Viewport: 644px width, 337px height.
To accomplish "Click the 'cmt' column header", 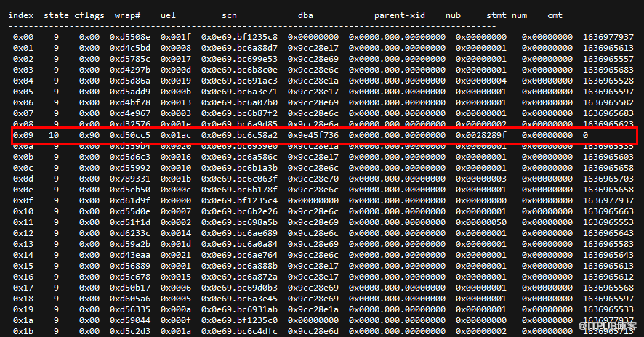I will pyautogui.click(x=555, y=15).
